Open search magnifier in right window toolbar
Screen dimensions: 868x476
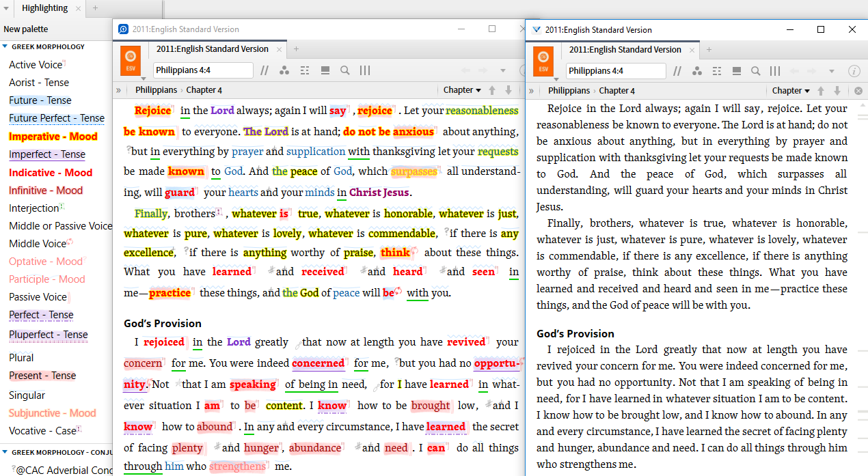pos(756,71)
